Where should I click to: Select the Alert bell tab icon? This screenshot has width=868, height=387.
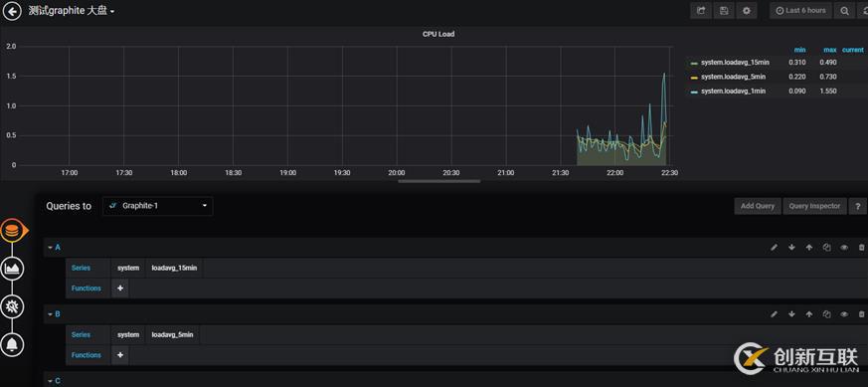pos(12,344)
